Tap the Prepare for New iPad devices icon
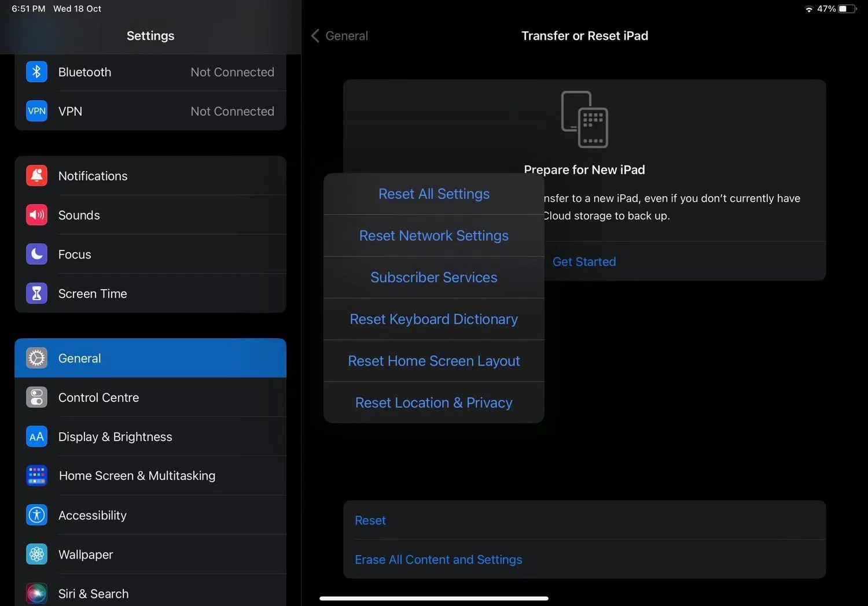Screen dimensions: 868x606 pos(584,119)
